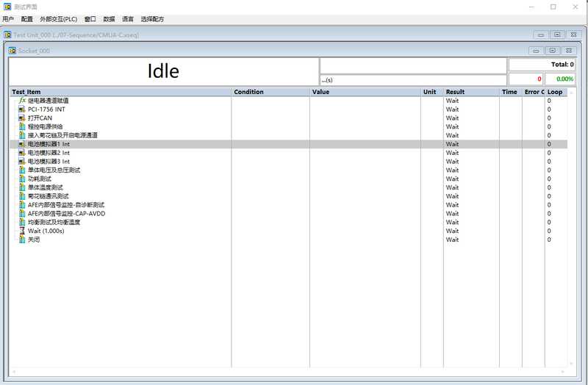Click the Wait result of 关闭 row
The height and width of the screenshot is (385, 588).
[452, 240]
